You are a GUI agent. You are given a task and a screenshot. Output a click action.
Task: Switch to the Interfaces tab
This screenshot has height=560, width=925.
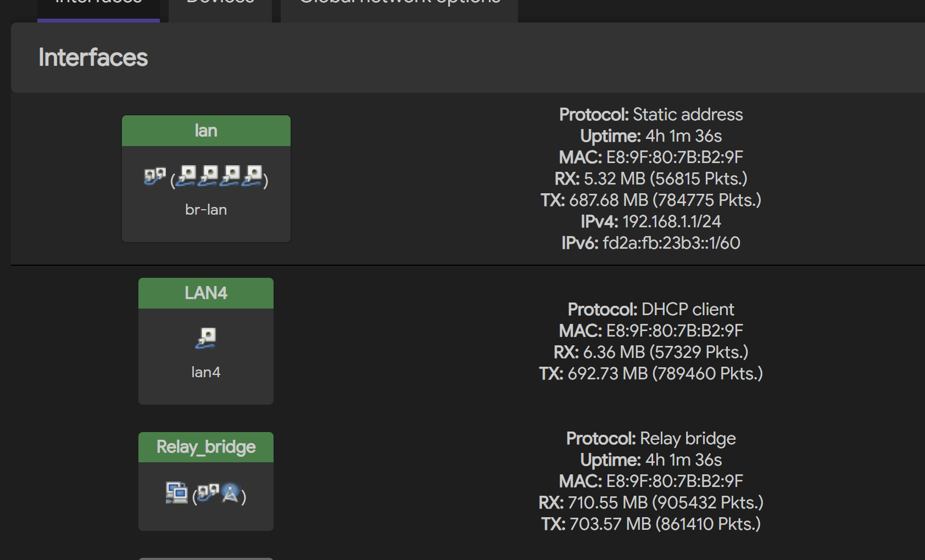point(98,5)
